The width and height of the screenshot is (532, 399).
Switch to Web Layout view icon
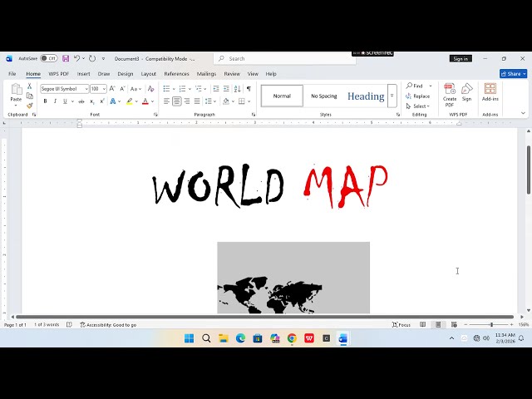(454, 325)
